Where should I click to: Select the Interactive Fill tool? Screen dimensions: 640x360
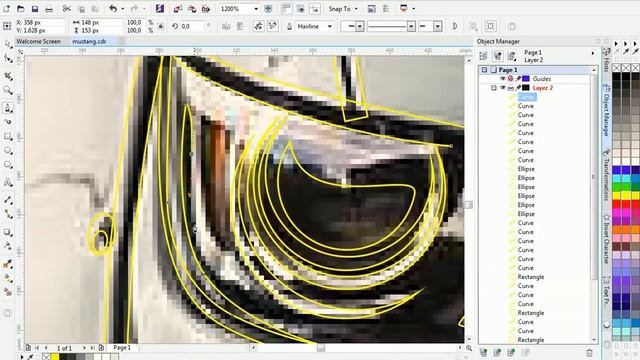tap(8, 279)
